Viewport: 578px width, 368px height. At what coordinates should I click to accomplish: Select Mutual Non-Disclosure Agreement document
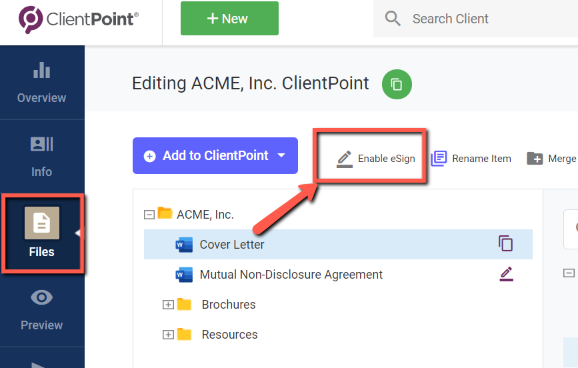pyautogui.click(x=291, y=275)
